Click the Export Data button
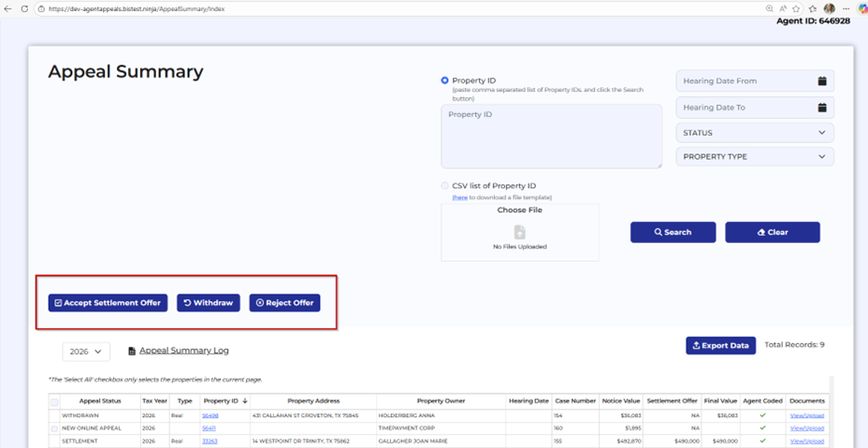The width and height of the screenshot is (868, 448). click(720, 345)
